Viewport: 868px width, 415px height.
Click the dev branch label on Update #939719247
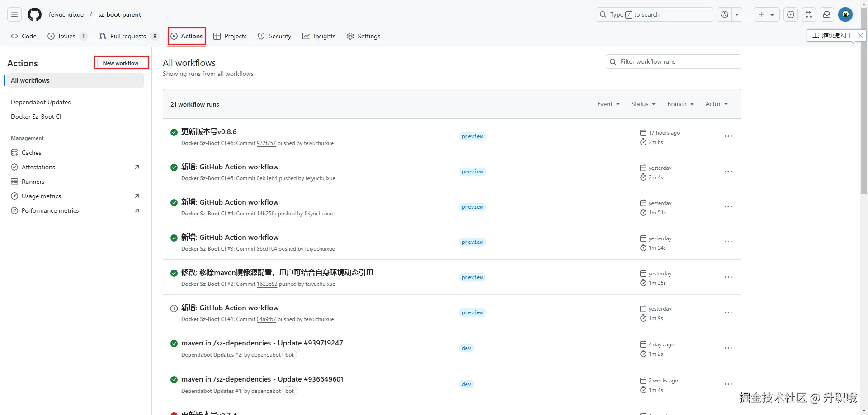point(467,348)
